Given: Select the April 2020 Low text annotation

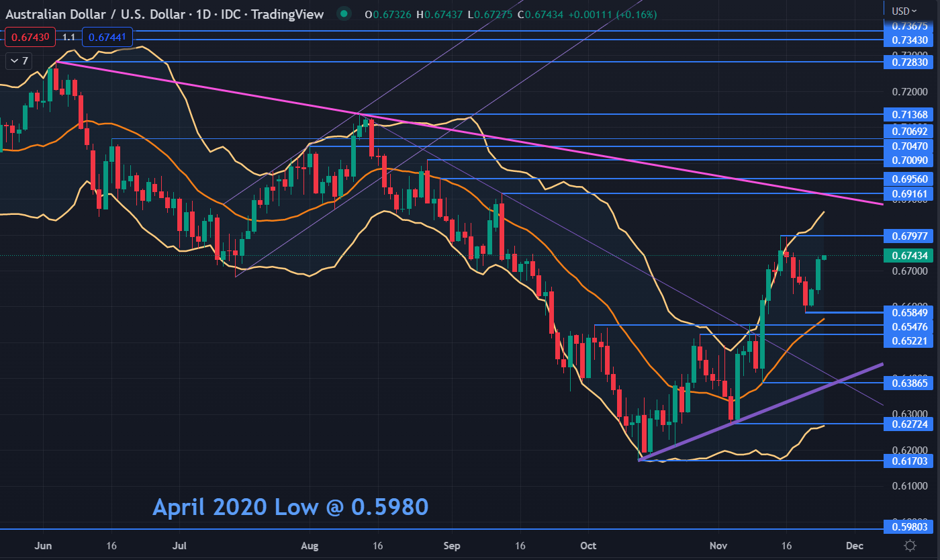Looking at the screenshot, I should [290, 506].
